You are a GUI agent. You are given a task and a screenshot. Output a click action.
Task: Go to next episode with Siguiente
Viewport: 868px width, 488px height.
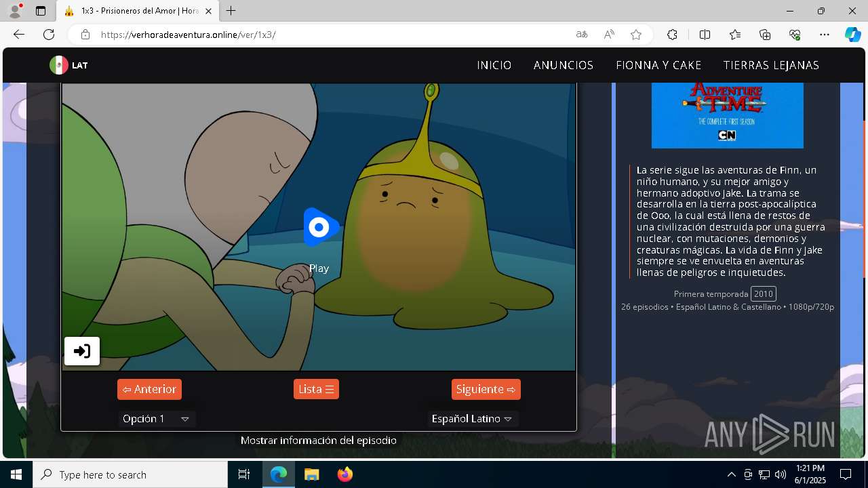pos(486,389)
